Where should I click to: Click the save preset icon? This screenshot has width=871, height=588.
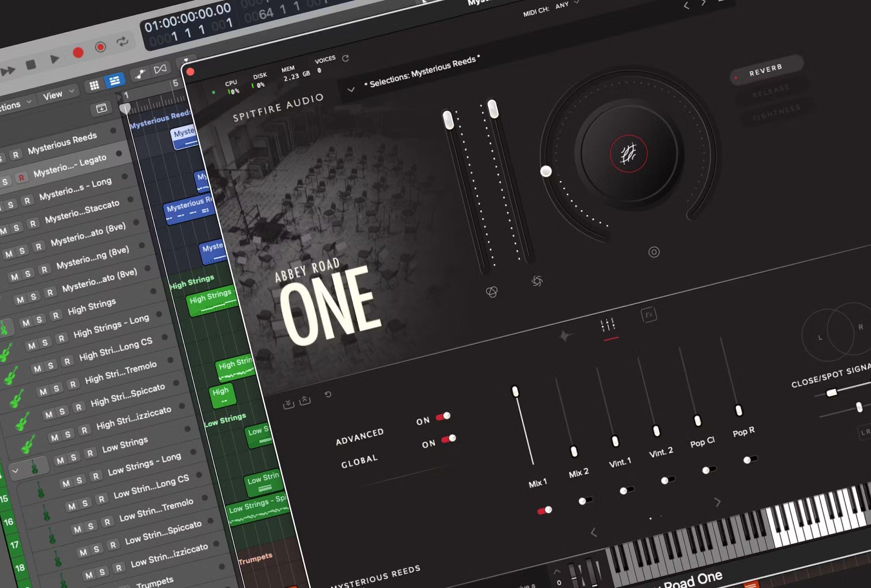pyautogui.click(x=288, y=403)
